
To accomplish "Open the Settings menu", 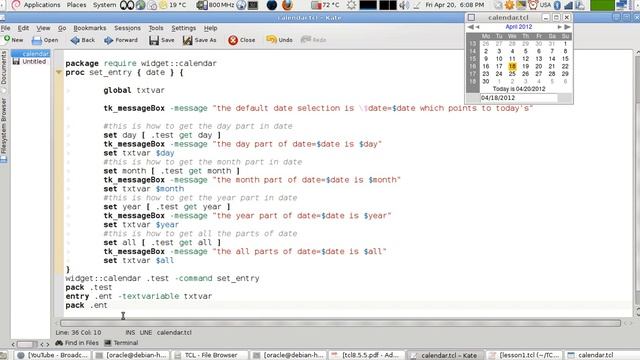I will click(184, 28).
